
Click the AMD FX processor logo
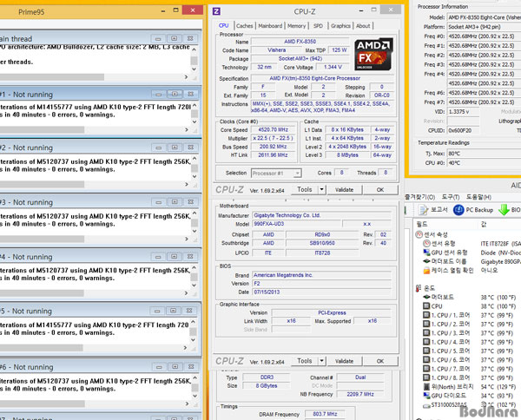pos(373,54)
